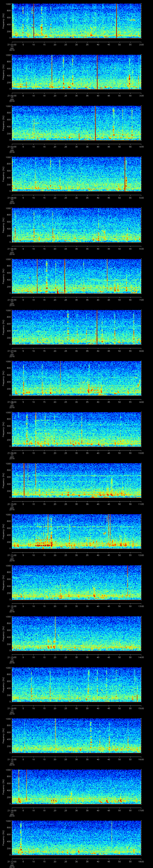Select the 21:16:00 spectrogram image
The height and width of the screenshot is (868, 153).
coord(77,786)
